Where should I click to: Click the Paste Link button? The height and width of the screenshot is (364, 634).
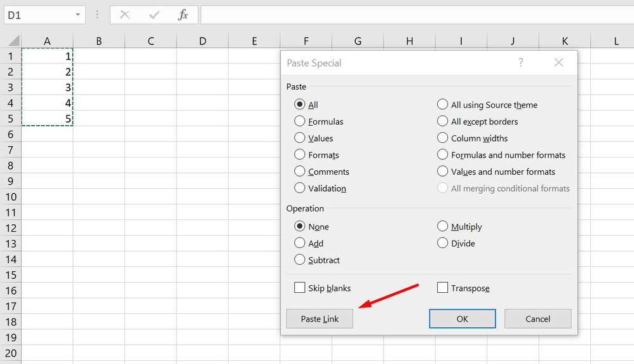320,319
